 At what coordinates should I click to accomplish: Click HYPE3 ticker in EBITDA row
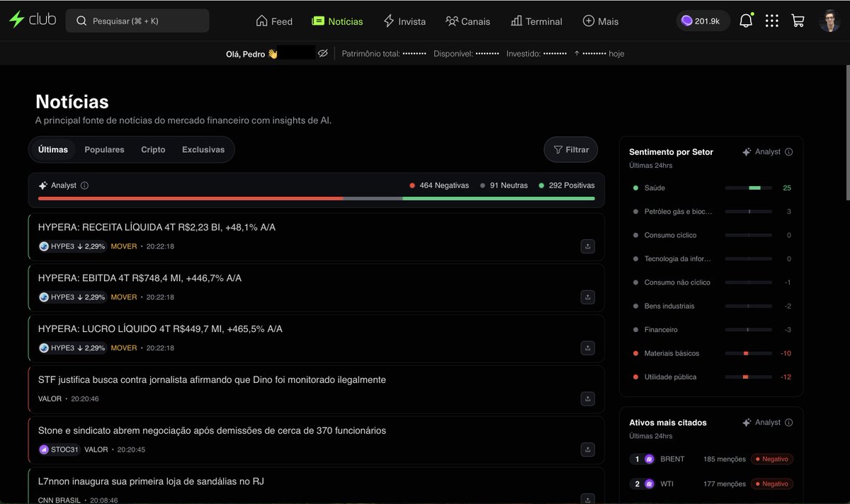point(72,297)
